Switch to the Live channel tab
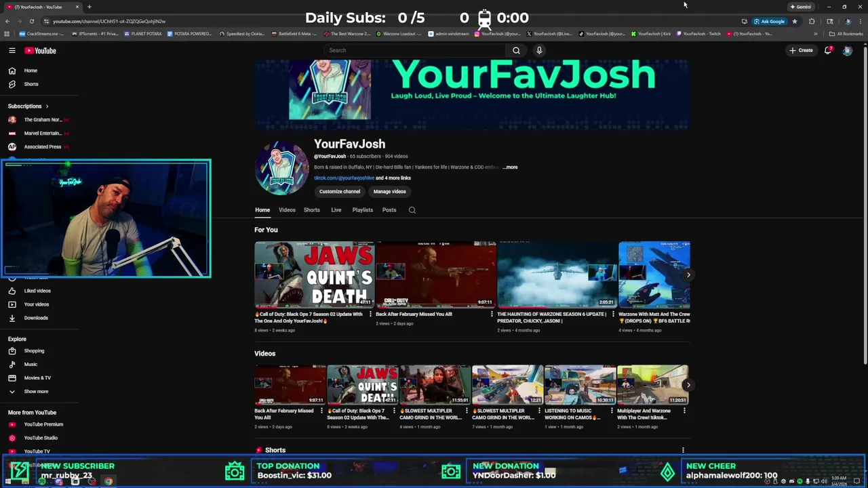 (336, 210)
